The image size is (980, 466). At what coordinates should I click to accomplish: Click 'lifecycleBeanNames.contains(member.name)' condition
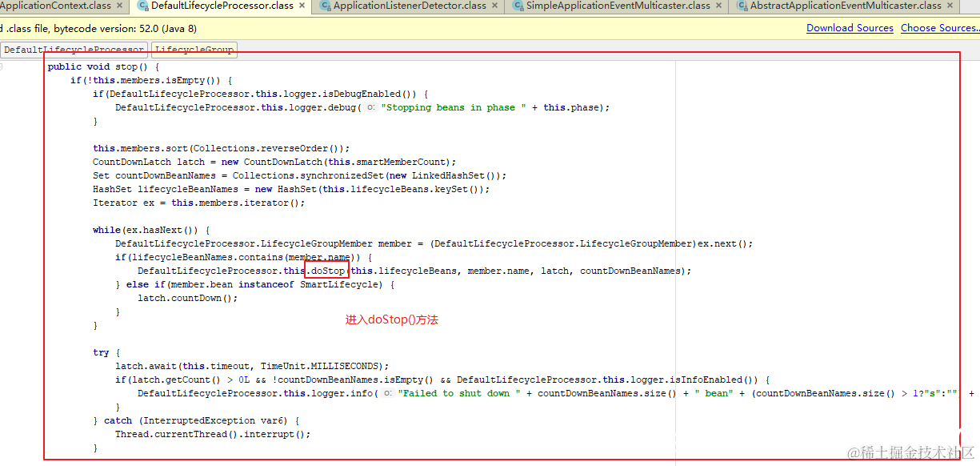[244, 257]
